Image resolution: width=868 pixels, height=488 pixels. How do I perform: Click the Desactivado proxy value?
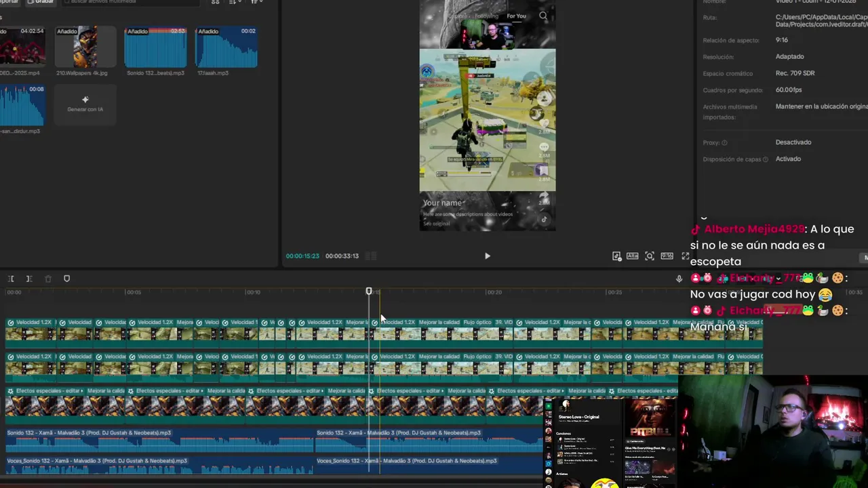tap(793, 142)
